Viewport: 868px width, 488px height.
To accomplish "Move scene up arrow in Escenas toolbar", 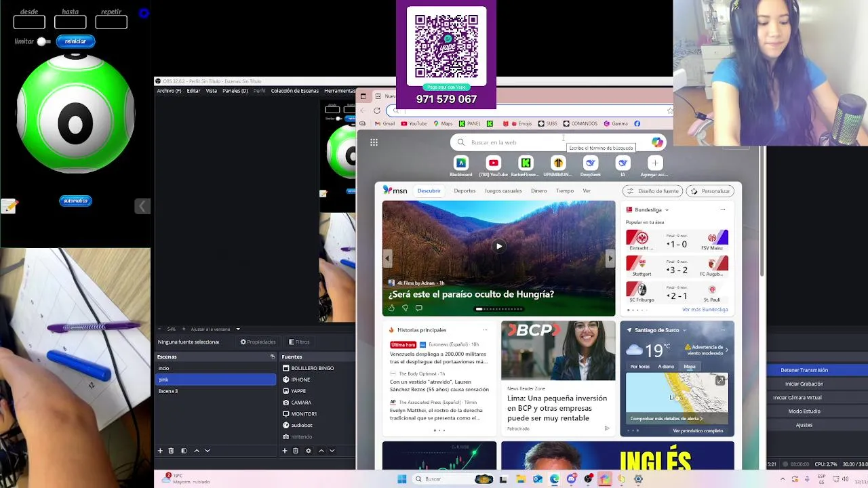I will pyautogui.click(x=197, y=451).
